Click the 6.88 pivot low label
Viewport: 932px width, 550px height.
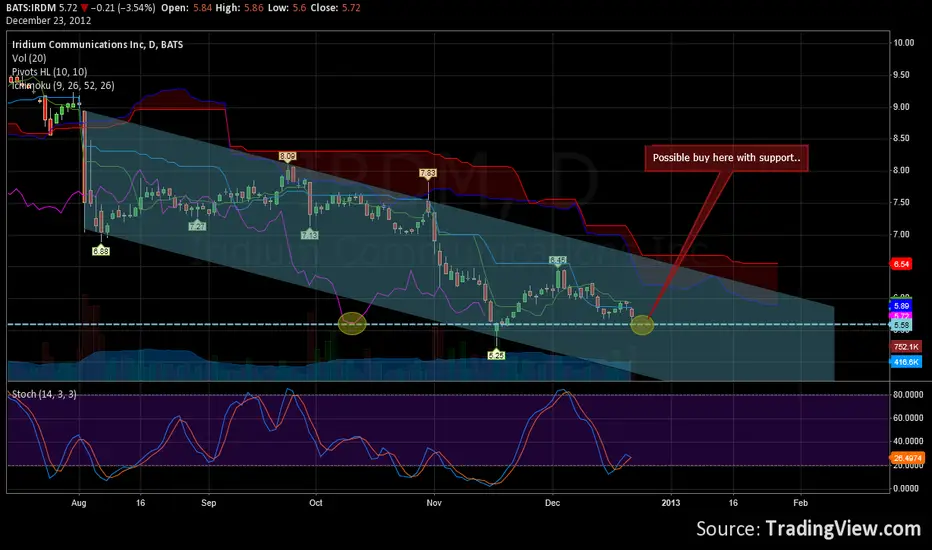[100, 252]
